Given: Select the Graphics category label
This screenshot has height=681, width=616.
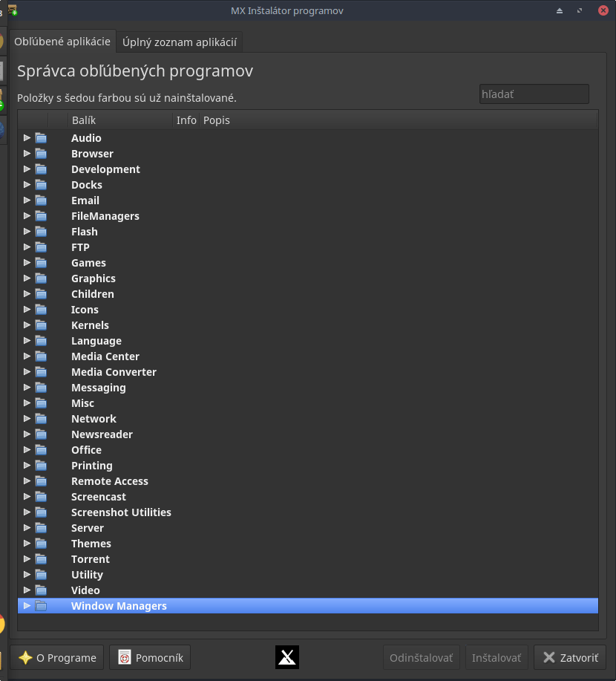Looking at the screenshot, I should click(x=94, y=278).
